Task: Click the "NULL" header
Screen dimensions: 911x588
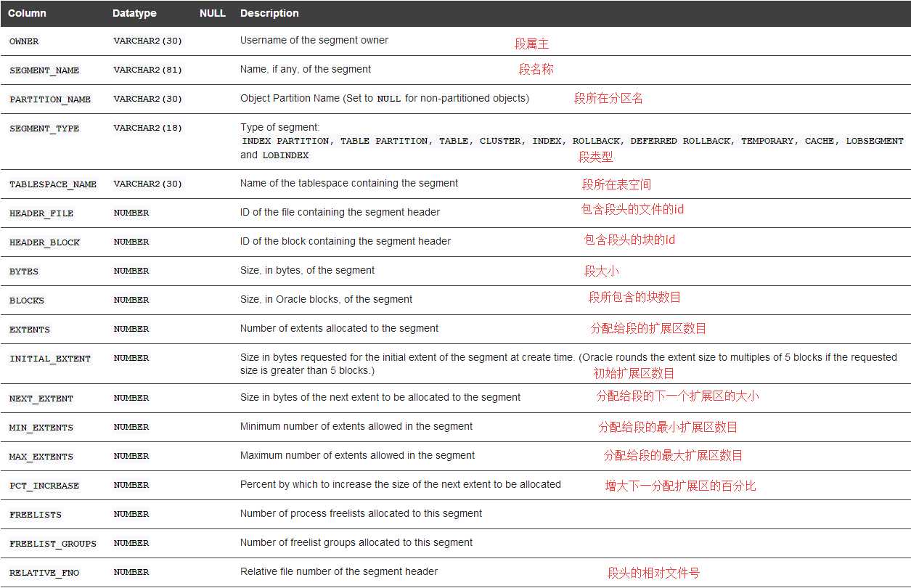Action: (213, 13)
